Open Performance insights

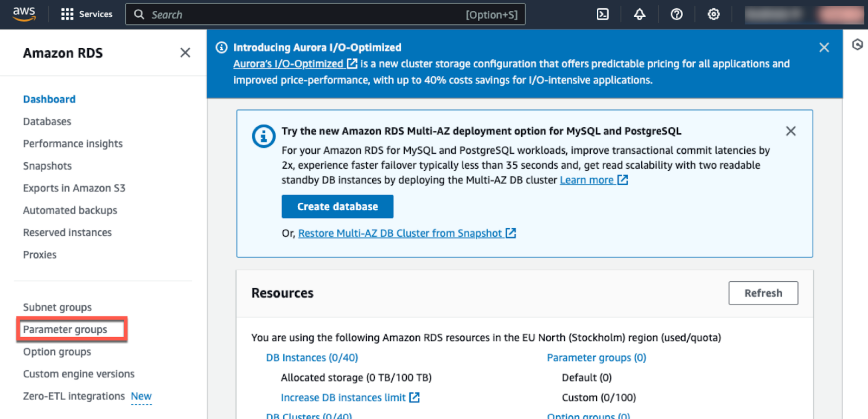pos(73,144)
